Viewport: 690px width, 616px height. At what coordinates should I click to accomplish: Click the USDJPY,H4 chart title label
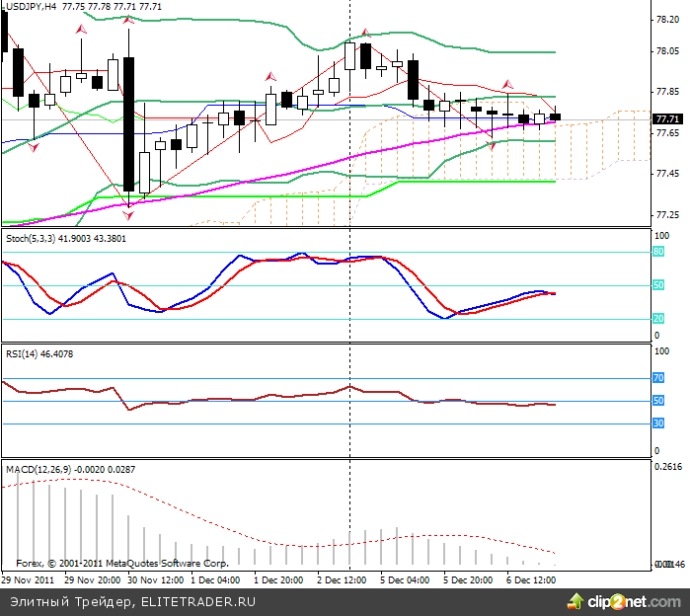coord(29,7)
